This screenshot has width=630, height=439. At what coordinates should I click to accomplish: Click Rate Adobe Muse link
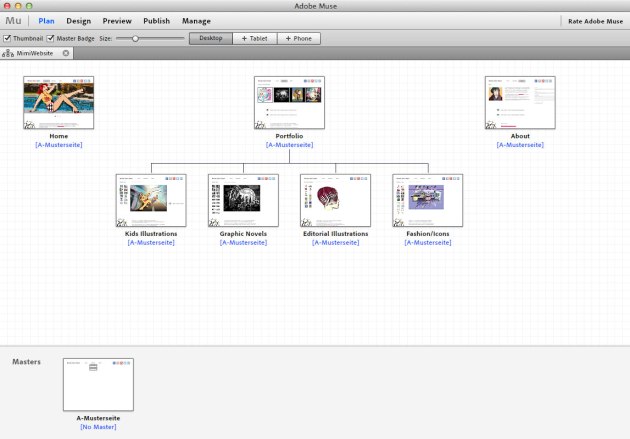click(594, 20)
